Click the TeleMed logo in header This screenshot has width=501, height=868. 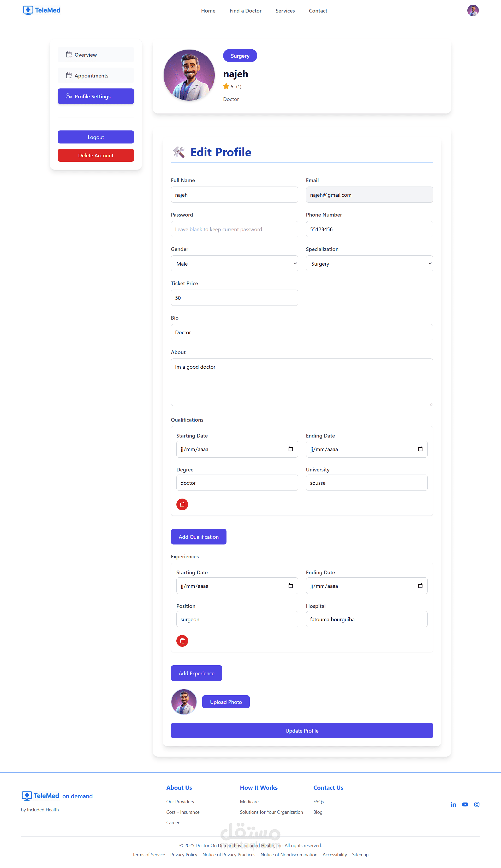coord(42,10)
